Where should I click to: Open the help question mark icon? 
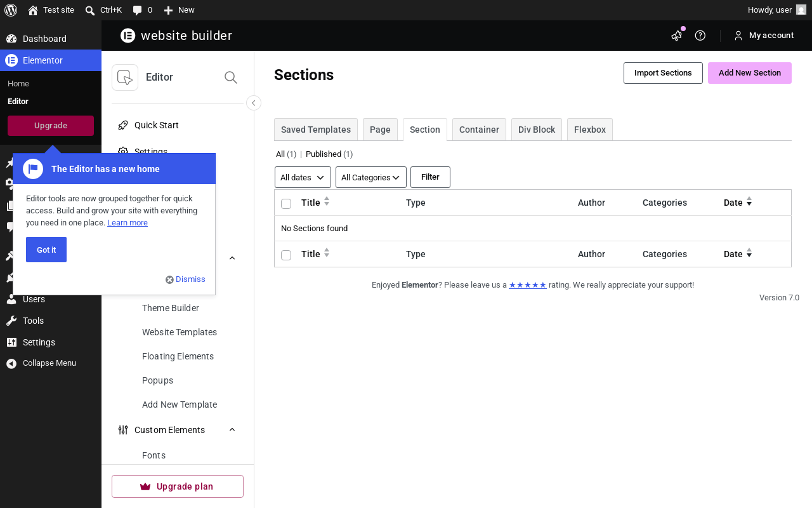click(x=700, y=36)
